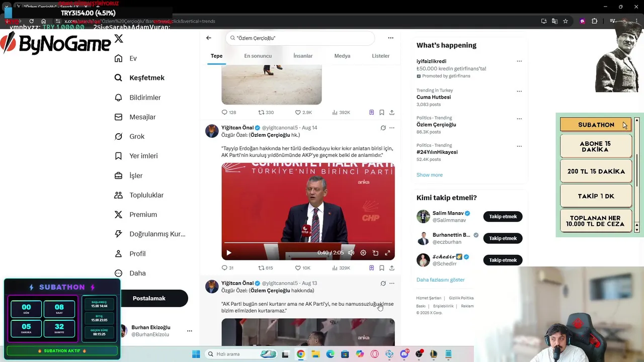Open options for Cuma Hutbesi trend

pos(519,92)
